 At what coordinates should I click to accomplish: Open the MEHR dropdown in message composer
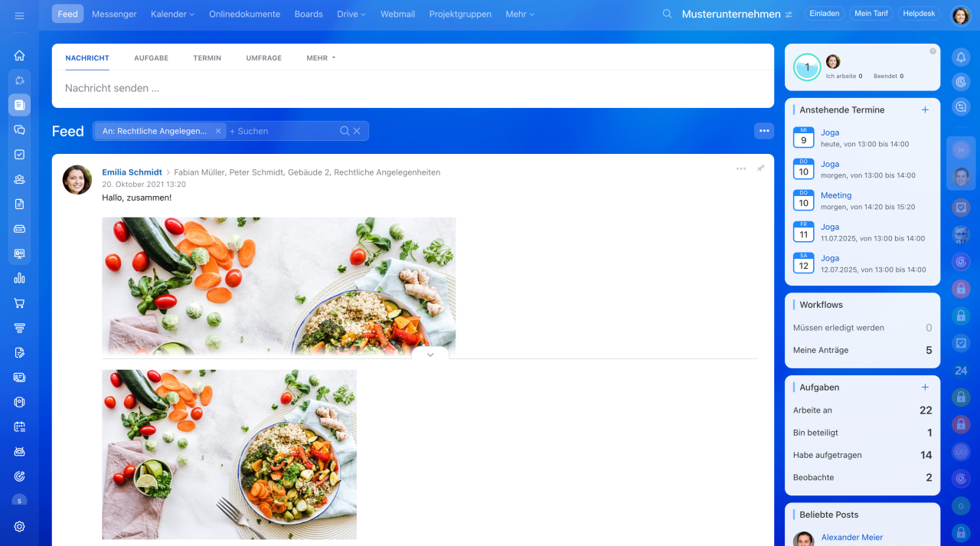[321, 58]
